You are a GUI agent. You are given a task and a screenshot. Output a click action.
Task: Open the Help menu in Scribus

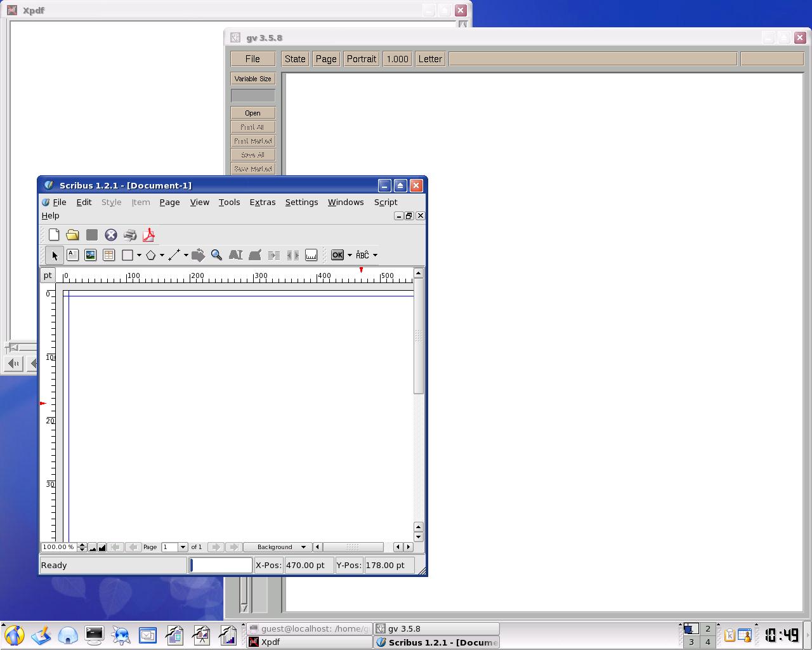tap(50, 216)
